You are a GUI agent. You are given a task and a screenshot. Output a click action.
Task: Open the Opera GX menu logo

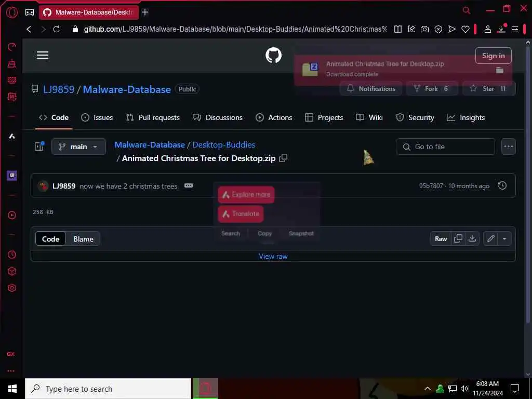pyautogui.click(x=12, y=12)
